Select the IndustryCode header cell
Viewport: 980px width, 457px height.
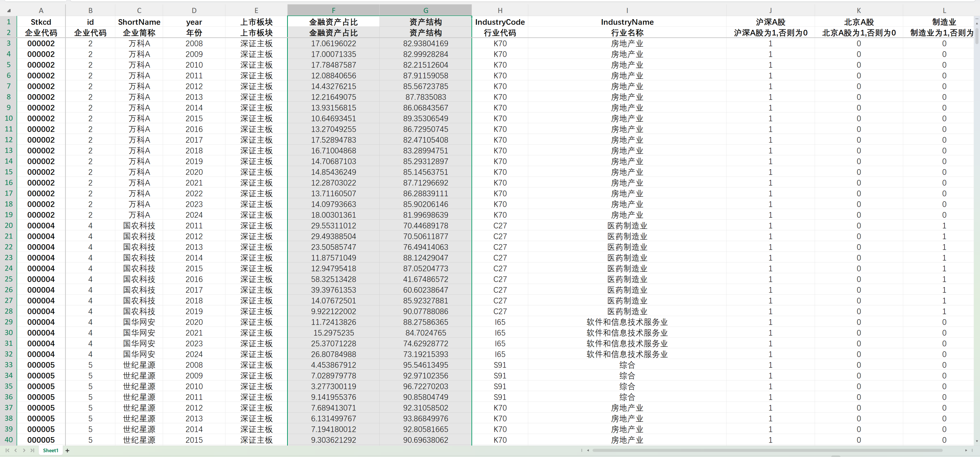click(x=500, y=22)
